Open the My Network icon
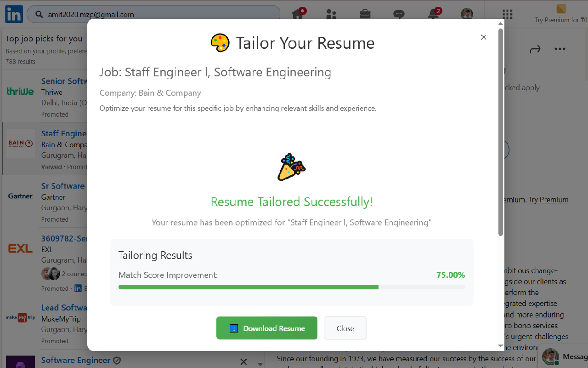This screenshot has height=368, width=588. 331,14
